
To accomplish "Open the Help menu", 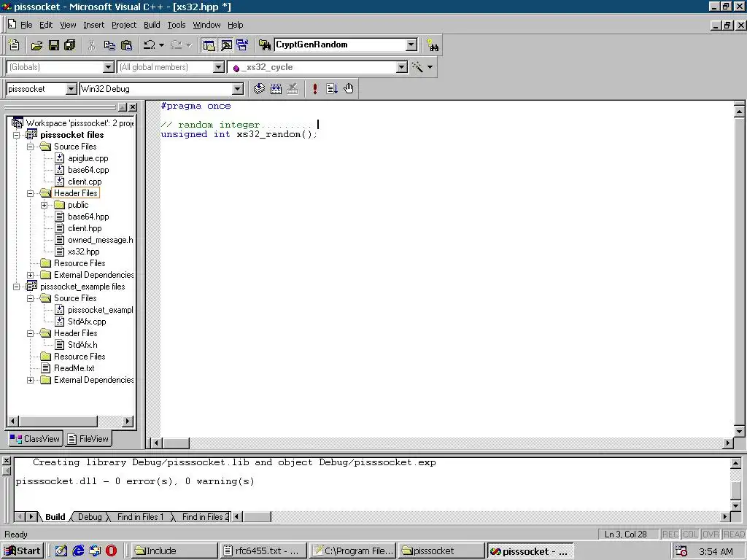I will (236, 25).
